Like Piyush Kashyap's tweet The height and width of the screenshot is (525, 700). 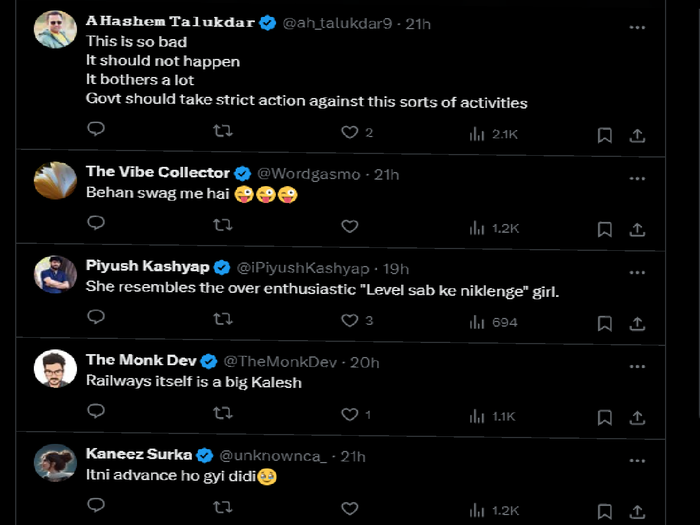point(350,321)
